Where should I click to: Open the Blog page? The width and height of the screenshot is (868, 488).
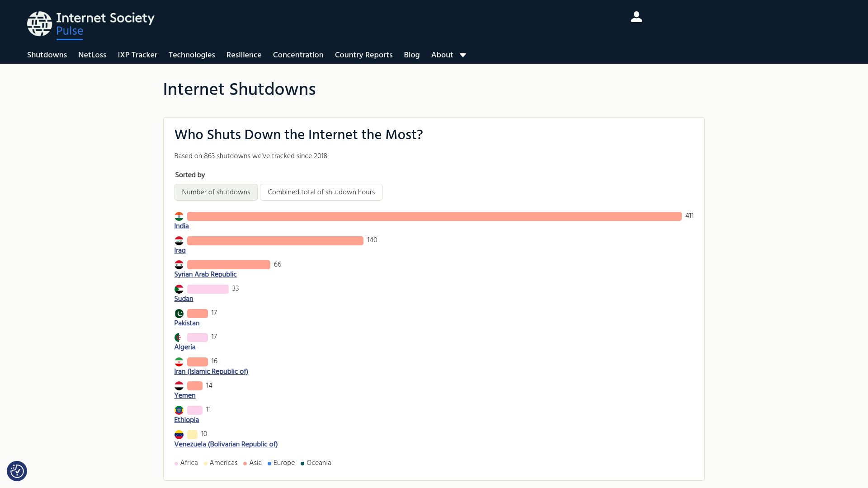click(x=412, y=55)
